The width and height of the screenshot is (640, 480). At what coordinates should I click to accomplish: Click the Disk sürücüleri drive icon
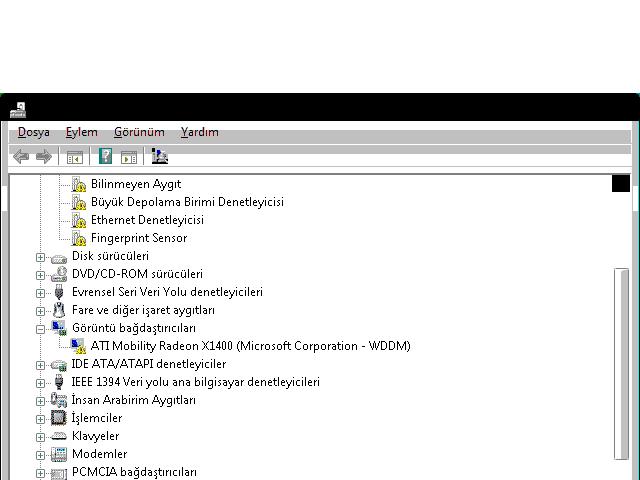pos(59,258)
